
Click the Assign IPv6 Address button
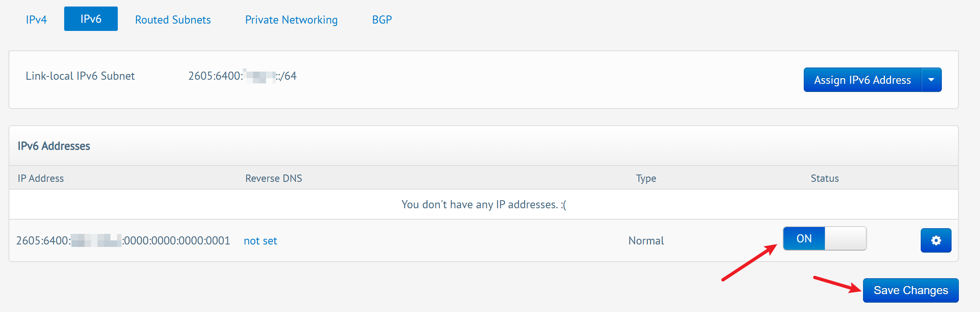click(x=862, y=80)
